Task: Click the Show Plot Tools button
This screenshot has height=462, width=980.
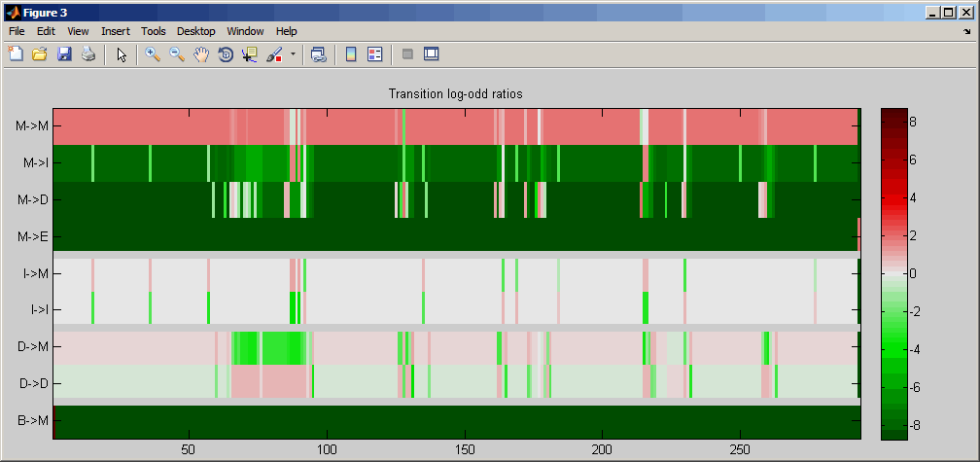Action: [432, 54]
